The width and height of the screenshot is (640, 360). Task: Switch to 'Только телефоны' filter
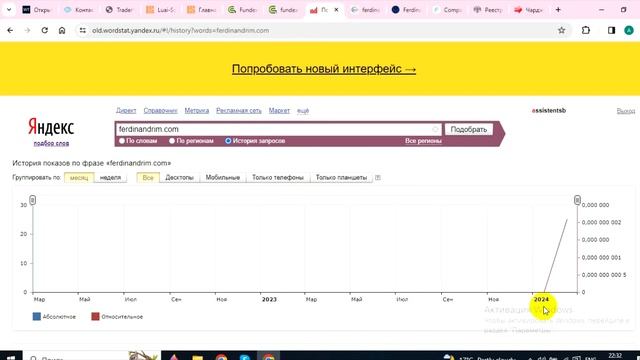(x=278, y=178)
